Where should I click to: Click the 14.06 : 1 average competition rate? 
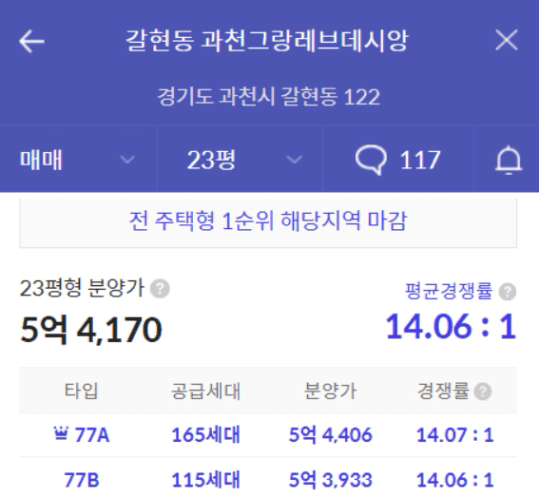[451, 327]
